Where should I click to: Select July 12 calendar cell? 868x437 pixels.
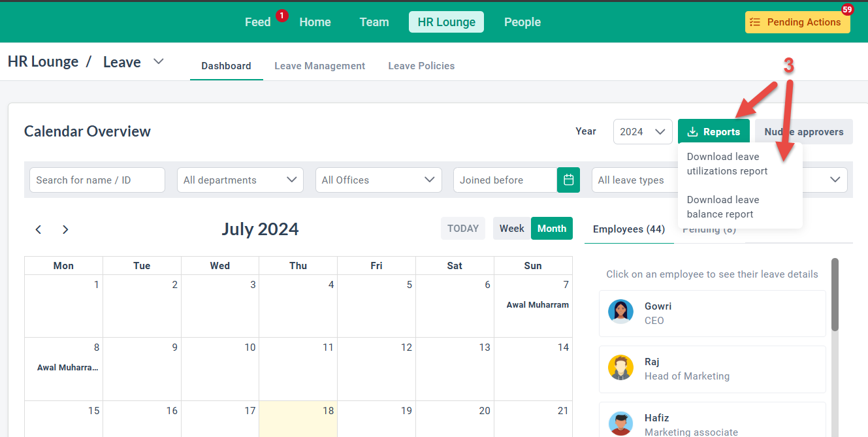tap(376, 368)
